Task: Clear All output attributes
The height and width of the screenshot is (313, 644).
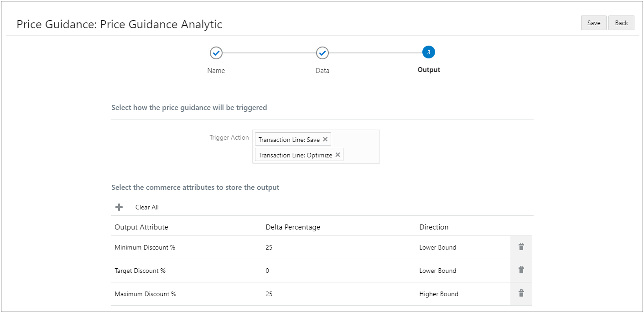Action: point(147,207)
